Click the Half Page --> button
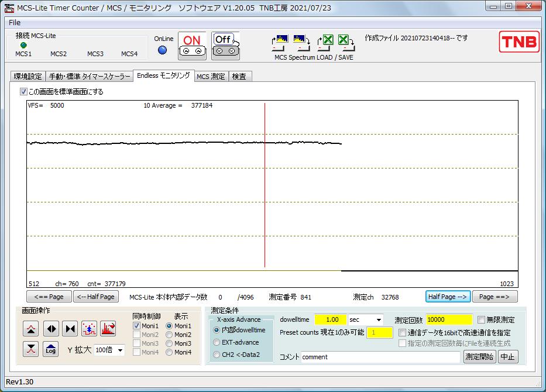546x392 pixels. [448, 297]
